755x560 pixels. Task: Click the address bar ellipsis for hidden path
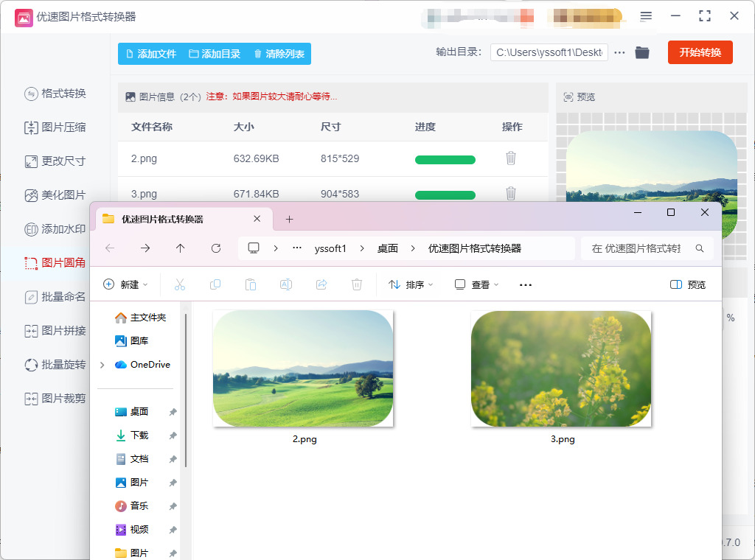pos(297,248)
